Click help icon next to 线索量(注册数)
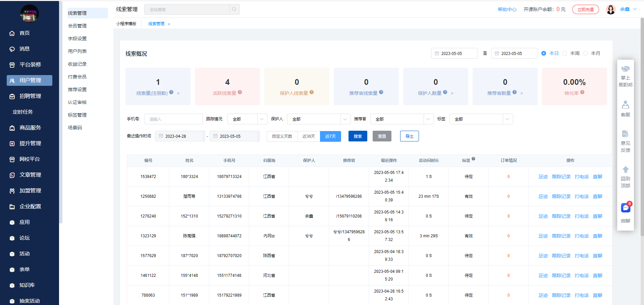The width and height of the screenshot is (644, 305). coord(171,92)
